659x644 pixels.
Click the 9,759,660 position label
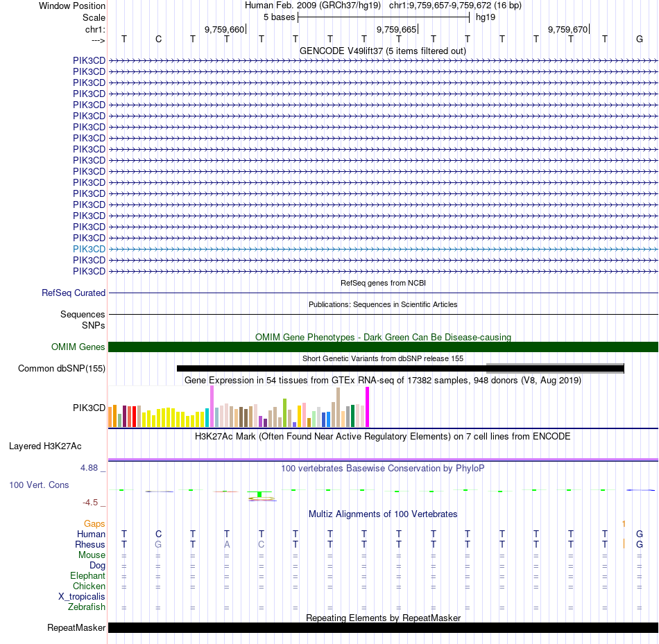pyautogui.click(x=225, y=29)
